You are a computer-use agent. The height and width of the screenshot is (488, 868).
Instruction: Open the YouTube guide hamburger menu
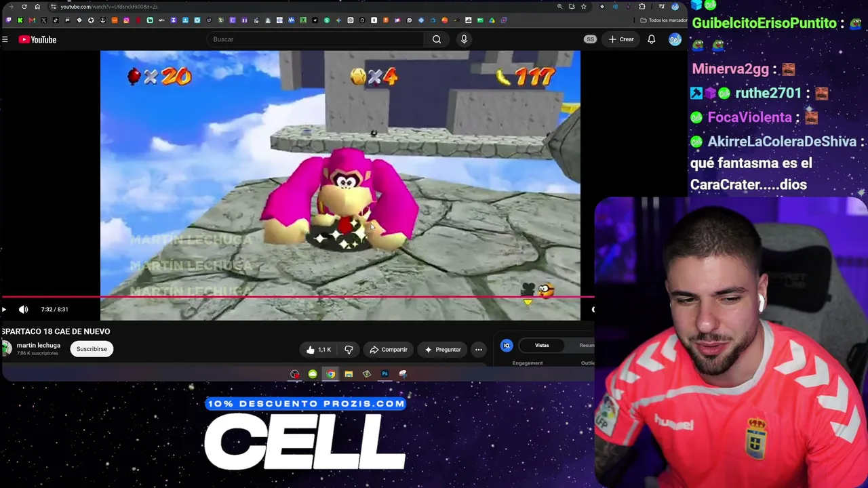click(5, 39)
